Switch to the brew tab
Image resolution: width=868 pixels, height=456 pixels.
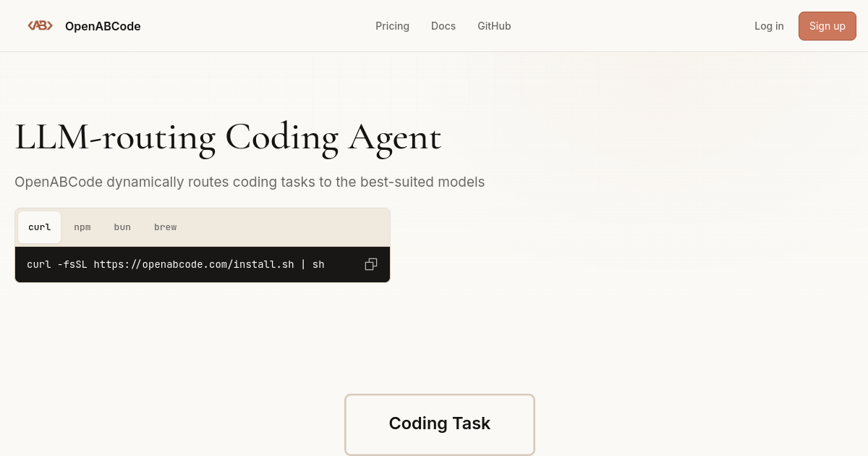pos(166,227)
